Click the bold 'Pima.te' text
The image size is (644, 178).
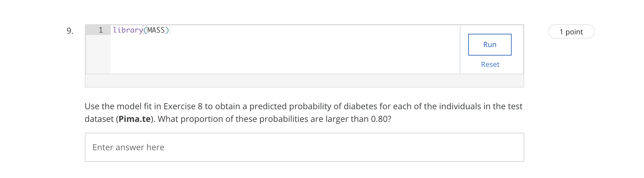pyautogui.click(x=135, y=119)
